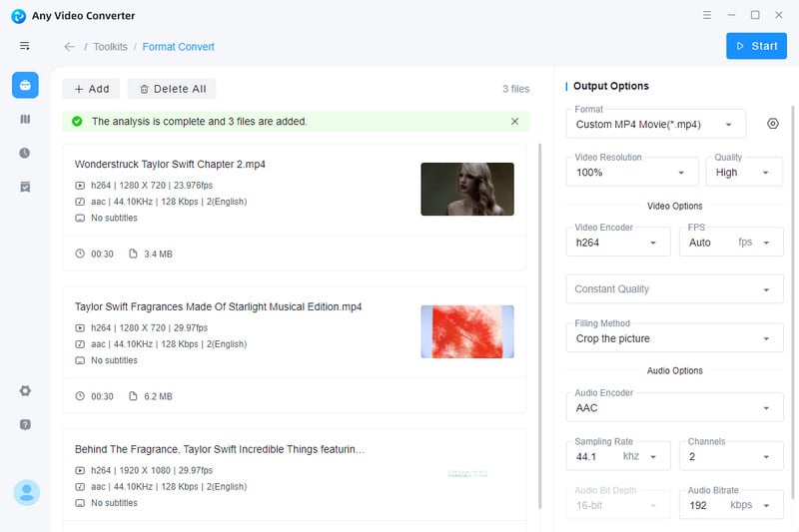Open the Sampling Rate 44.1 khz dropdown

point(618,456)
